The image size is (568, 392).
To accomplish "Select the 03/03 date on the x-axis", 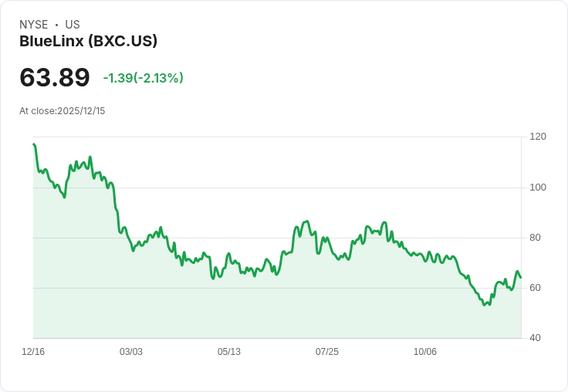I will tap(131, 352).
